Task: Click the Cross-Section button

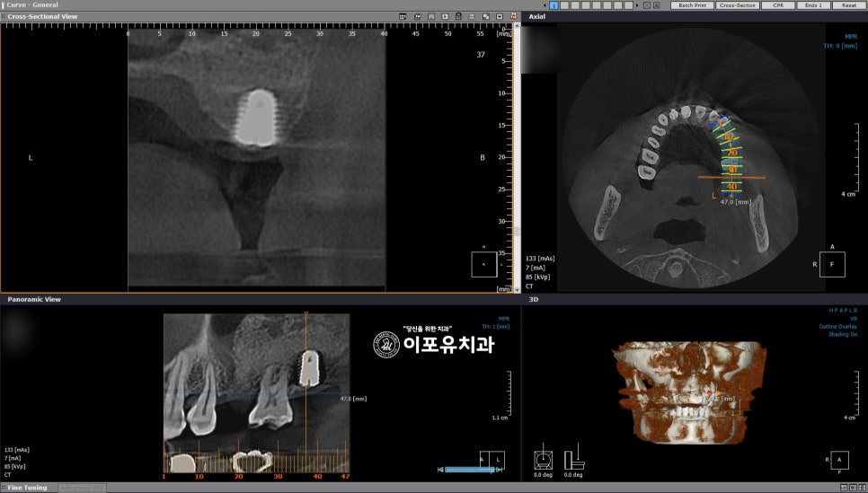Action: pyautogui.click(x=738, y=5)
